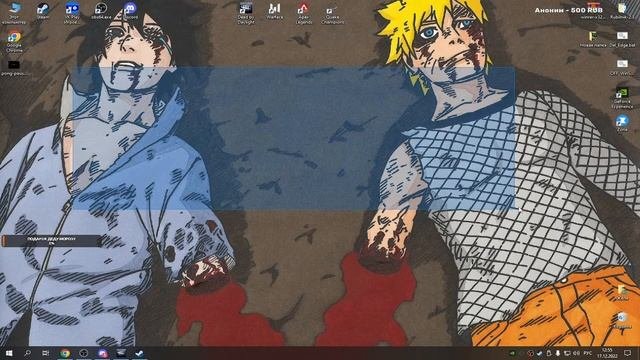Switch the input language indicator РУС
This screenshot has width=640, height=360.
coord(588,353)
